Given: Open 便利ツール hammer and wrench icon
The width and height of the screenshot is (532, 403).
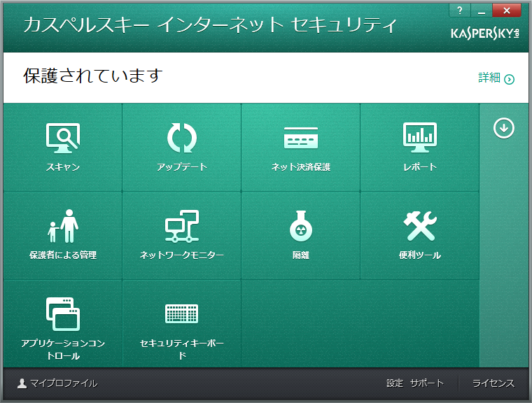Looking at the screenshot, I should (420, 226).
